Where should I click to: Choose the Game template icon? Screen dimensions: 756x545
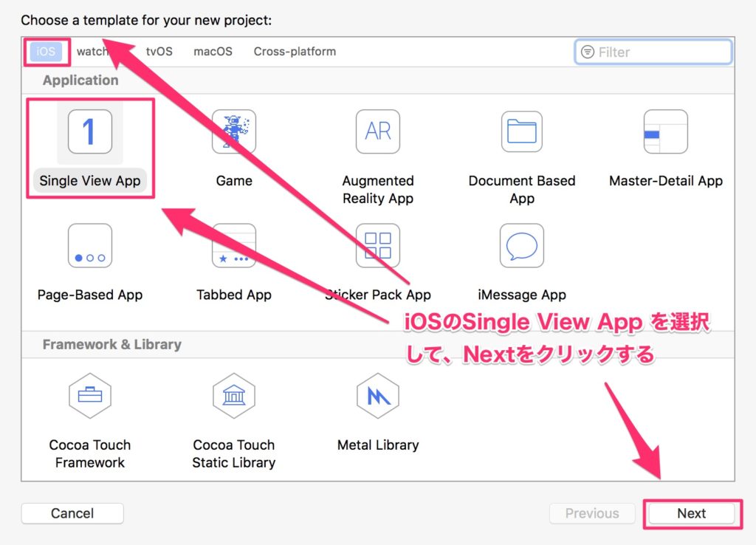(234, 131)
